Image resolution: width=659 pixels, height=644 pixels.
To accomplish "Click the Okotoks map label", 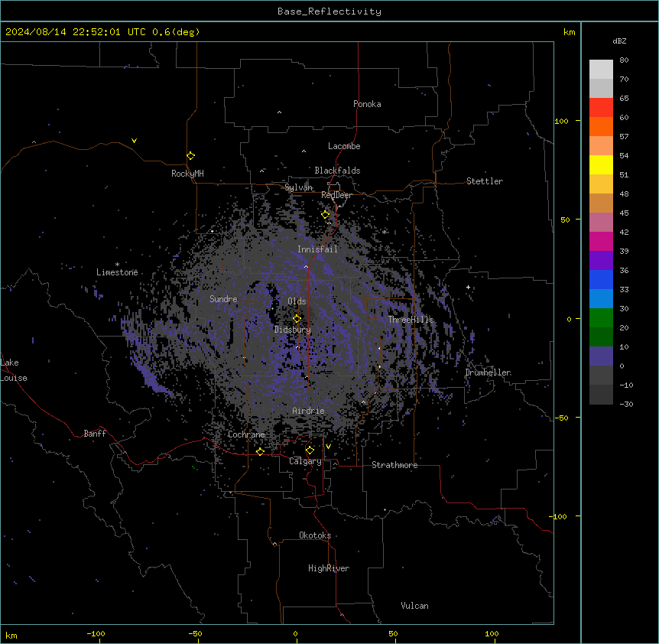I will [315, 535].
